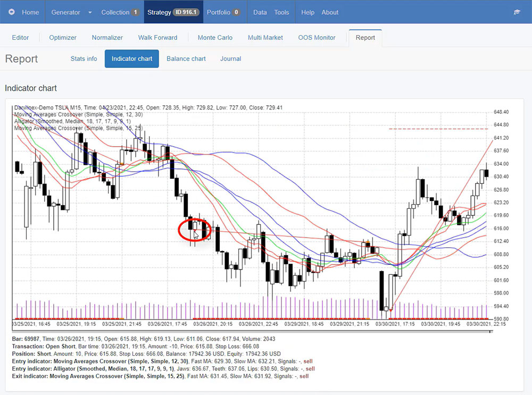The image size is (532, 395).
Task: Click the '03/30/2021, 17:15' time axis label
Action: tap(395, 324)
